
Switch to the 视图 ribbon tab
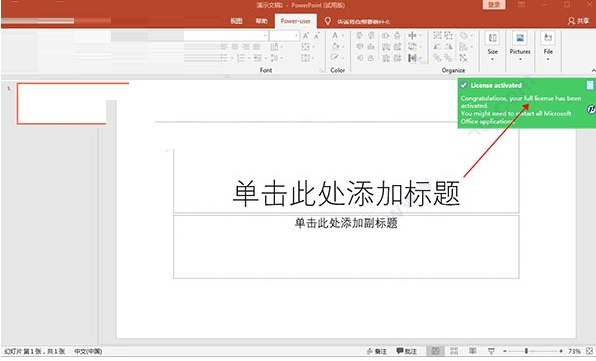[x=236, y=21]
